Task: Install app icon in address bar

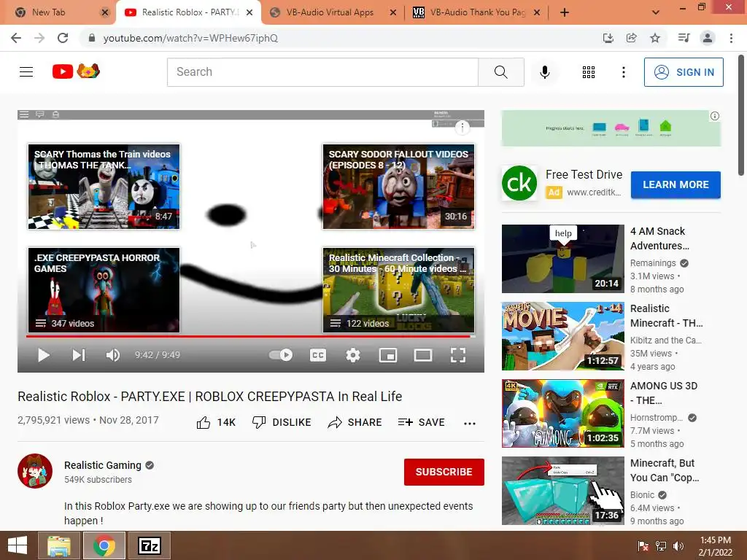Action: (x=608, y=38)
